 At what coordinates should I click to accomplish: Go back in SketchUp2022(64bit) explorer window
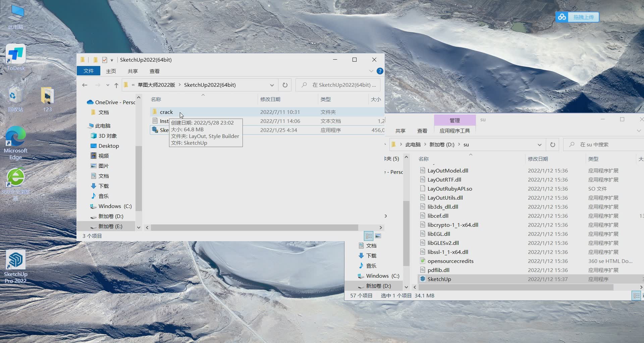click(85, 85)
